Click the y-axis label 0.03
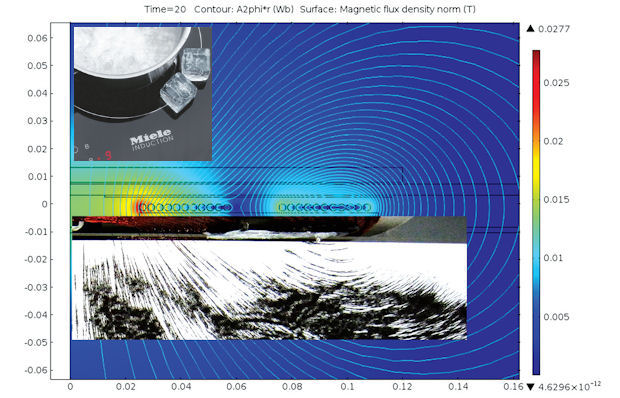The image size is (620, 398). 37,121
